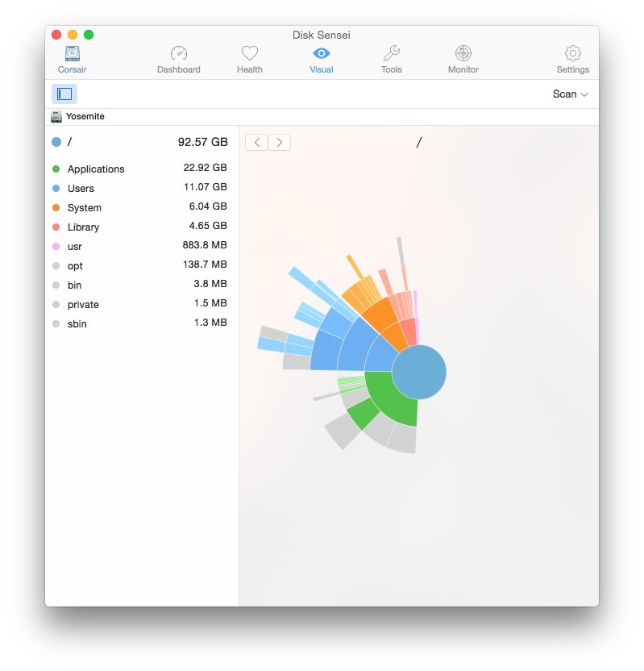Screen dimensions: 644x671
Task: Click the orange System color dot
Action: (56, 207)
